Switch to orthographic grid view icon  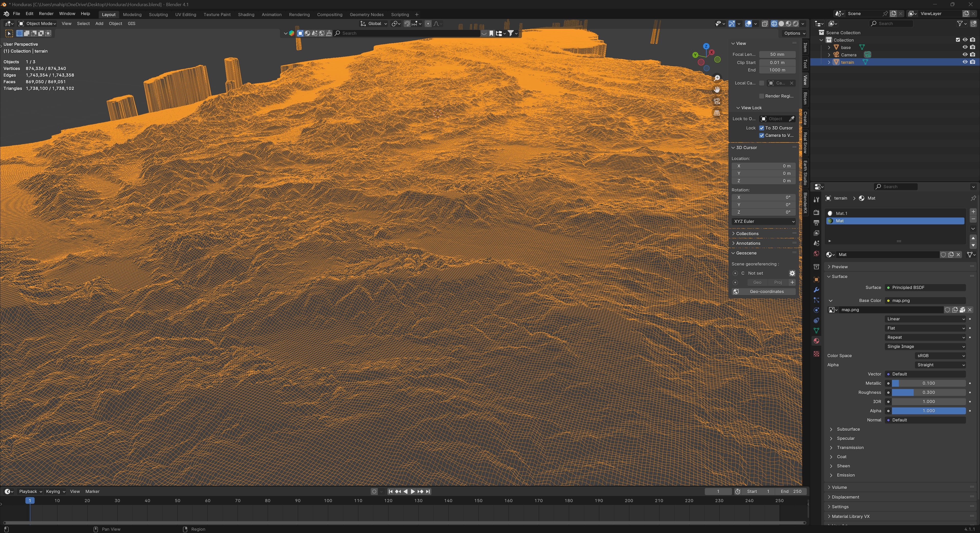coord(717,113)
